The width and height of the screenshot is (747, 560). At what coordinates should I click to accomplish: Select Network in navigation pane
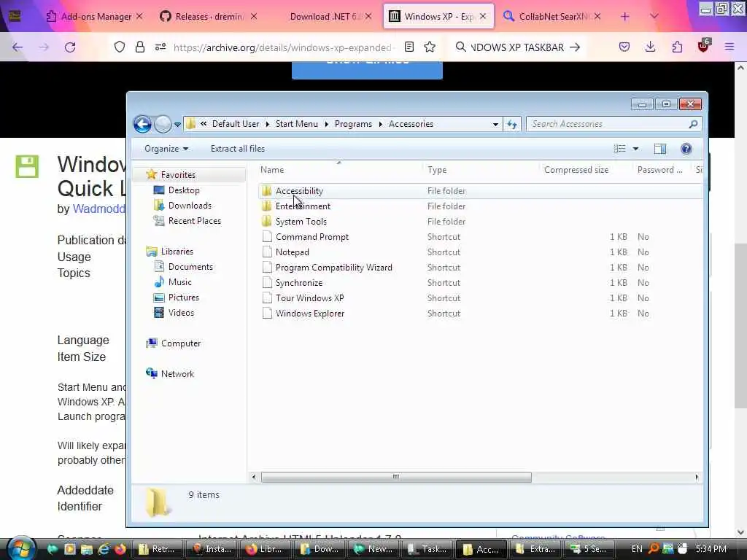[177, 374]
